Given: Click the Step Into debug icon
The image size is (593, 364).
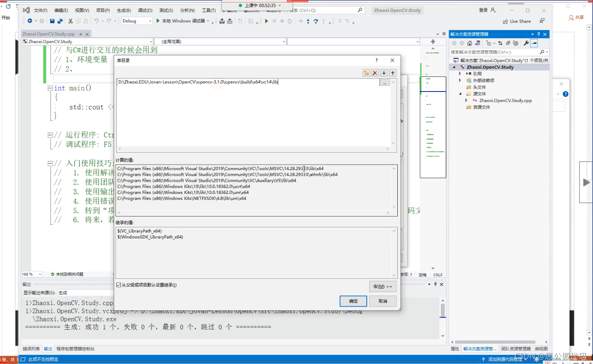Looking at the screenshot, I should pyautogui.click(x=308, y=21).
